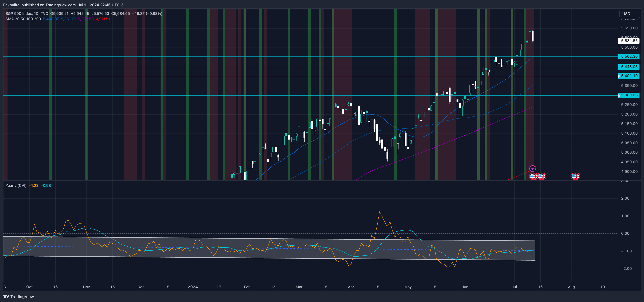Click the red SMA 200 value 4,911.51
This screenshot has height=302, width=644.
(103, 19)
